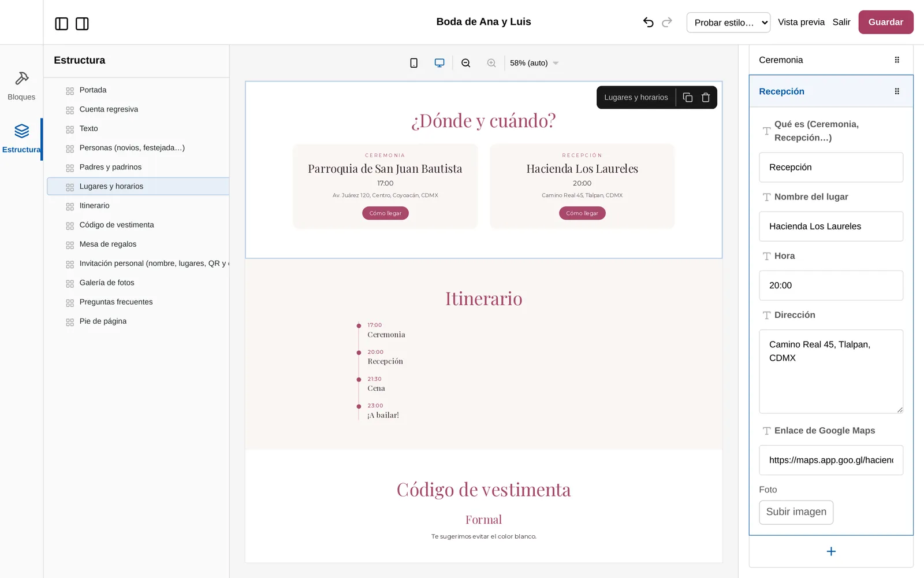Click Cómo llegar under Parroquia de San Juan Bautista
The image size is (924, 578).
pyautogui.click(x=385, y=213)
